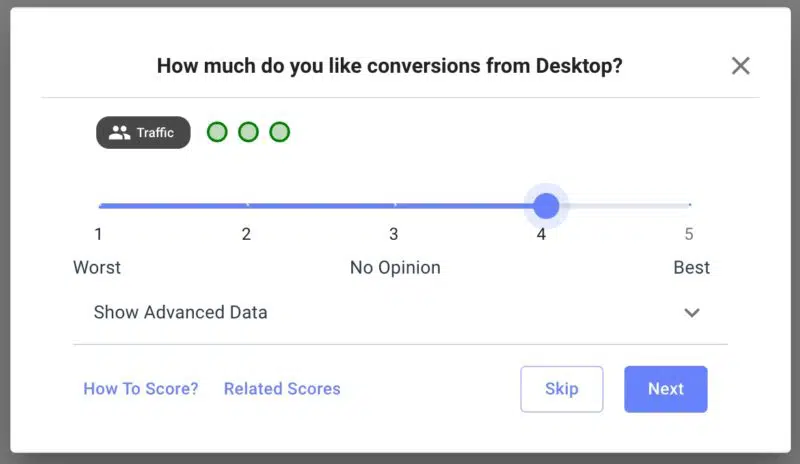Click the slider thumb handle
800x464 pixels.
click(546, 206)
